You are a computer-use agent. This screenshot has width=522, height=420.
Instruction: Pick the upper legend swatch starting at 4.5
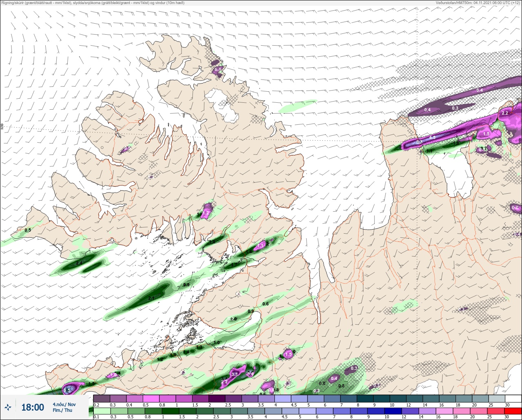click(299, 398)
